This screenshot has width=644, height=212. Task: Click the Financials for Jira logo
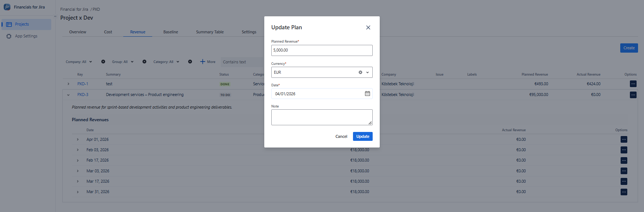(x=7, y=7)
